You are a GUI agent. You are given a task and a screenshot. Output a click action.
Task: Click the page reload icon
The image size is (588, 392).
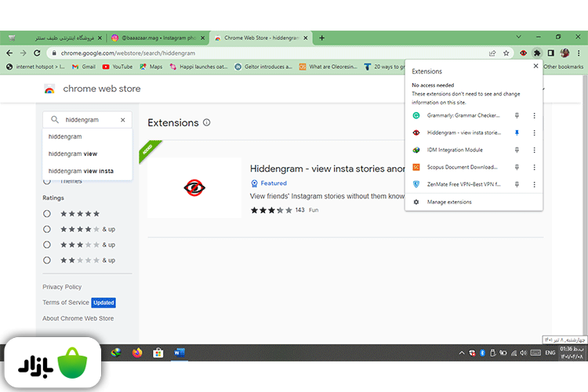coord(38,53)
